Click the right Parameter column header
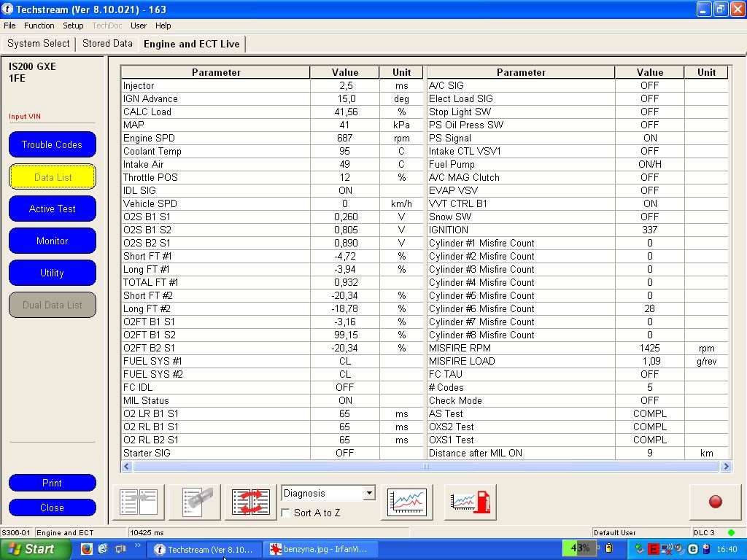Screen dimensions: 747x560 tap(521, 72)
